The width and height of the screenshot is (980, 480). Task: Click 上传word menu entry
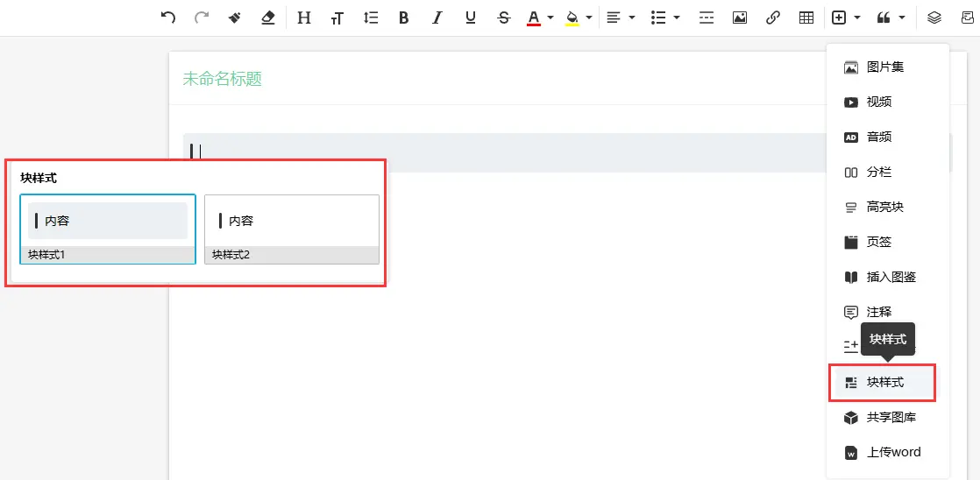(893, 452)
